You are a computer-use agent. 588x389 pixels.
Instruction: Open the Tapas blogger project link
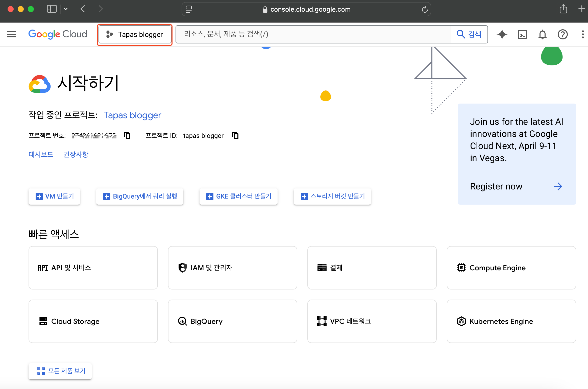click(x=133, y=115)
